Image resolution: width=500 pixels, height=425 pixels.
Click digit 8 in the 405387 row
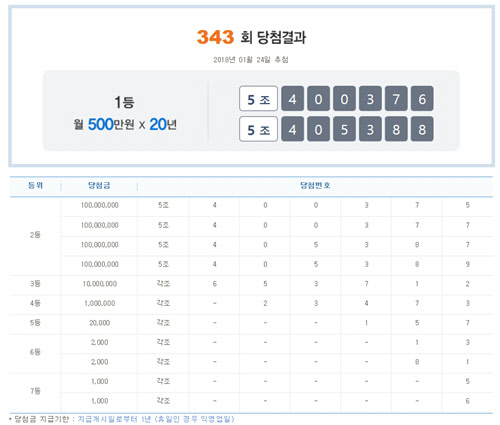point(417,245)
